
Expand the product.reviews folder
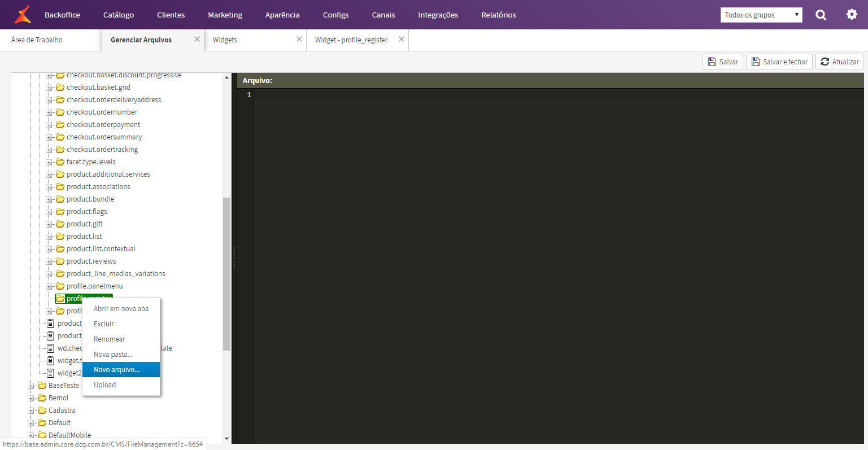coord(49,261)
